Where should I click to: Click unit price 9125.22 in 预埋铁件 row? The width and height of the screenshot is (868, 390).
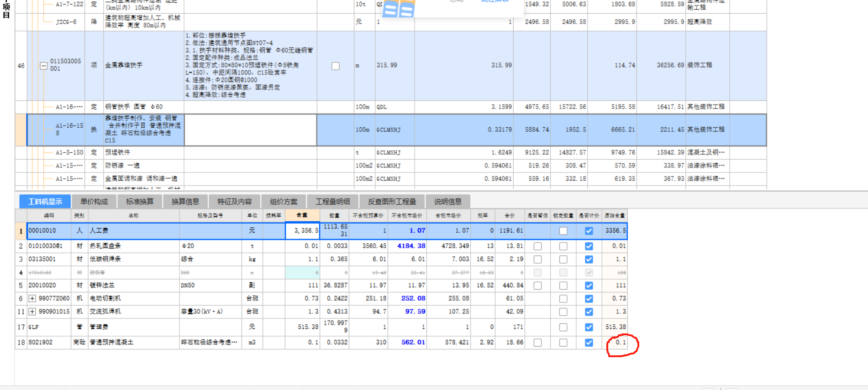point(537,152)
